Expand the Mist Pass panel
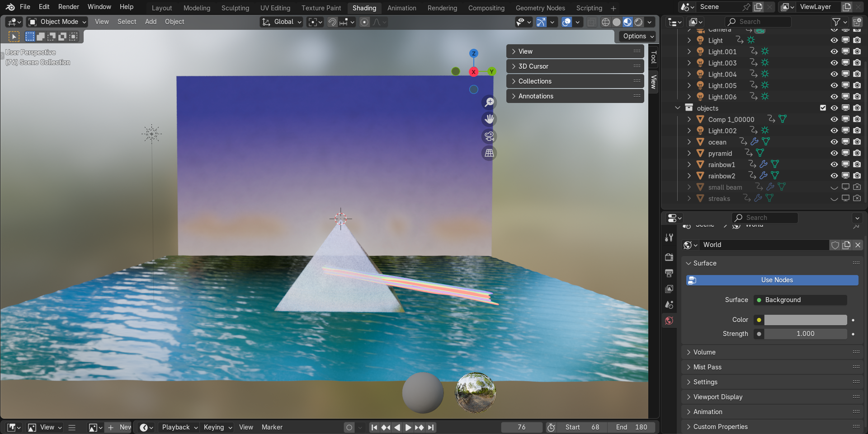The height and width of the screenshot is (434, 868). click(708, 367)
